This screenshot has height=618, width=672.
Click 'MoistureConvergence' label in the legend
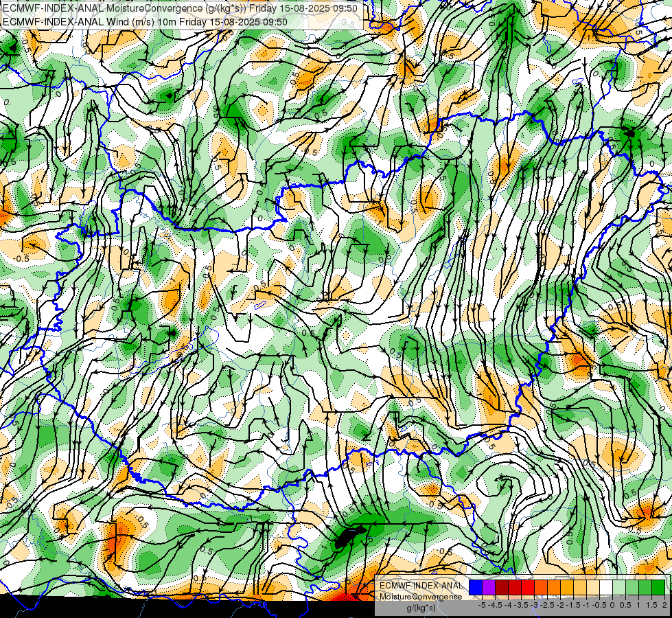point(421,597)
